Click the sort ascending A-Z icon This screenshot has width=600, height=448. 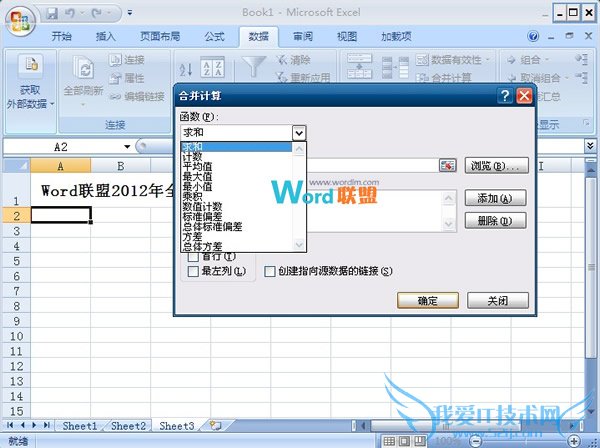(186, 69)
